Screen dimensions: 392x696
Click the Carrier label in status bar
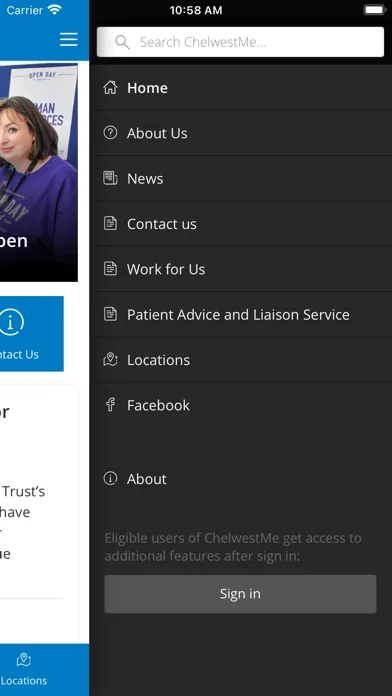25,10
